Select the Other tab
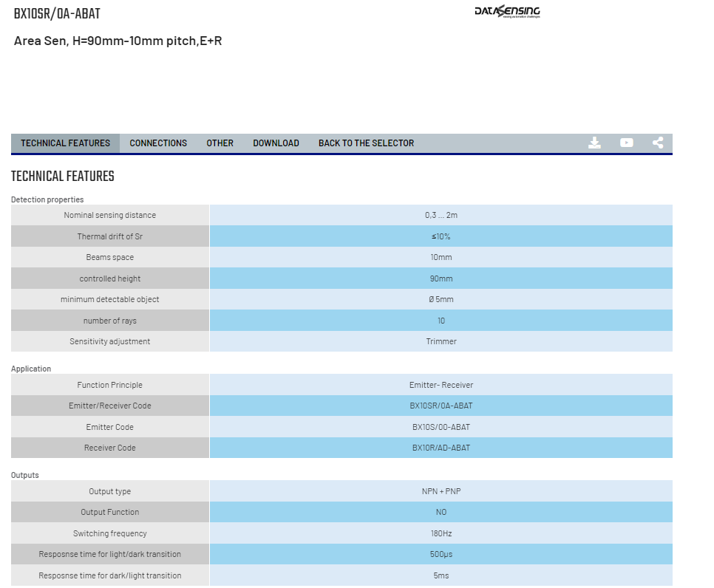 (x=220, y=143)
